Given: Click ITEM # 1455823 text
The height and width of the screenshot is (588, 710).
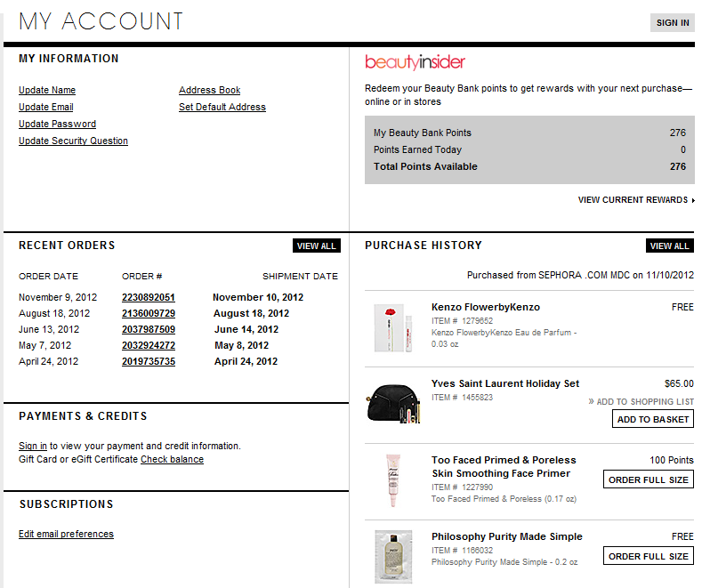Looking at the screenshot, I should (462, 398).
